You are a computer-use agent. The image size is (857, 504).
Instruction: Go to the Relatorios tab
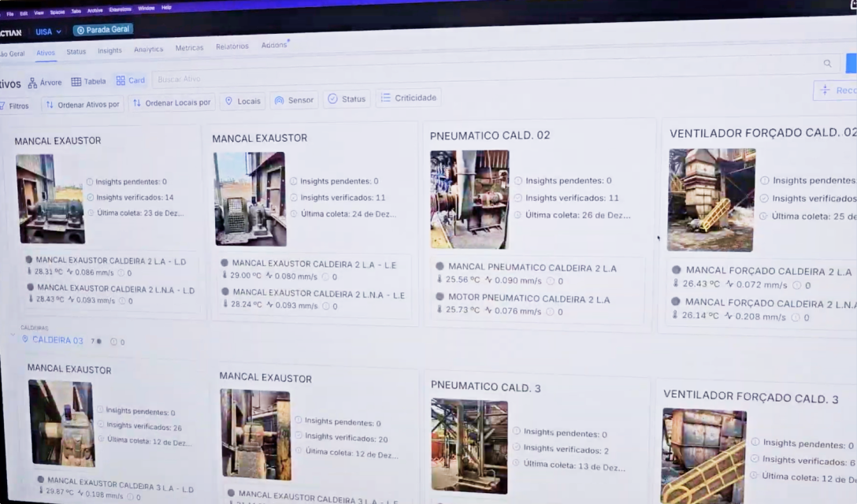click(x=232, y=46)
